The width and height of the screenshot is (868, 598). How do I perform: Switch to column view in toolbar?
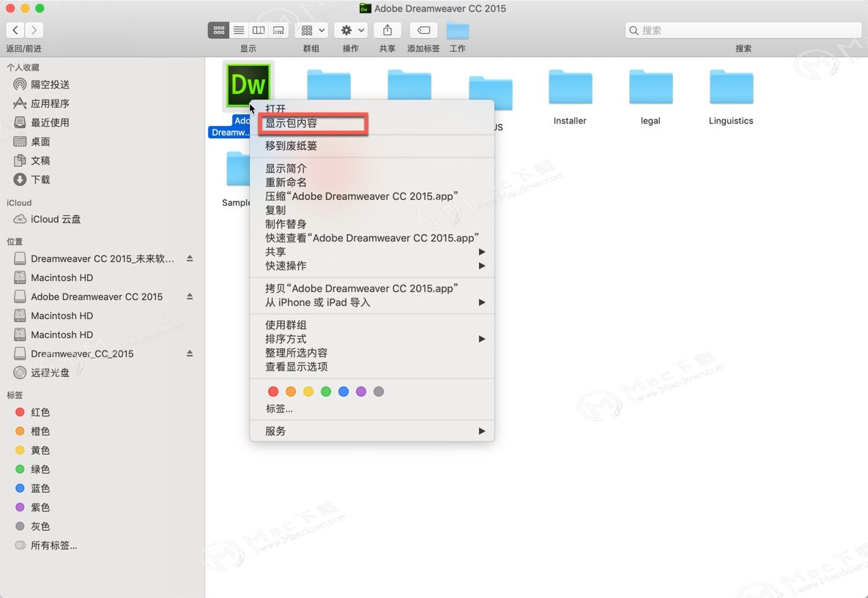pos(259,30)
